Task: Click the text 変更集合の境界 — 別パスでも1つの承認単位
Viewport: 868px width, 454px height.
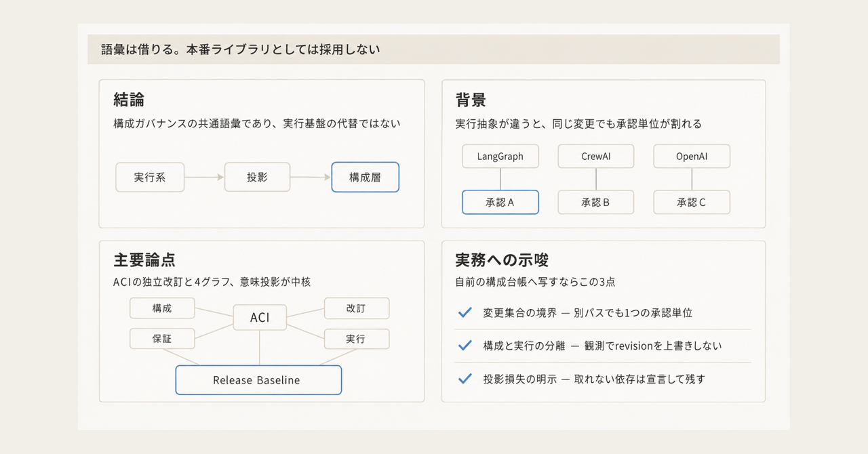Action: tap(588, 313)
